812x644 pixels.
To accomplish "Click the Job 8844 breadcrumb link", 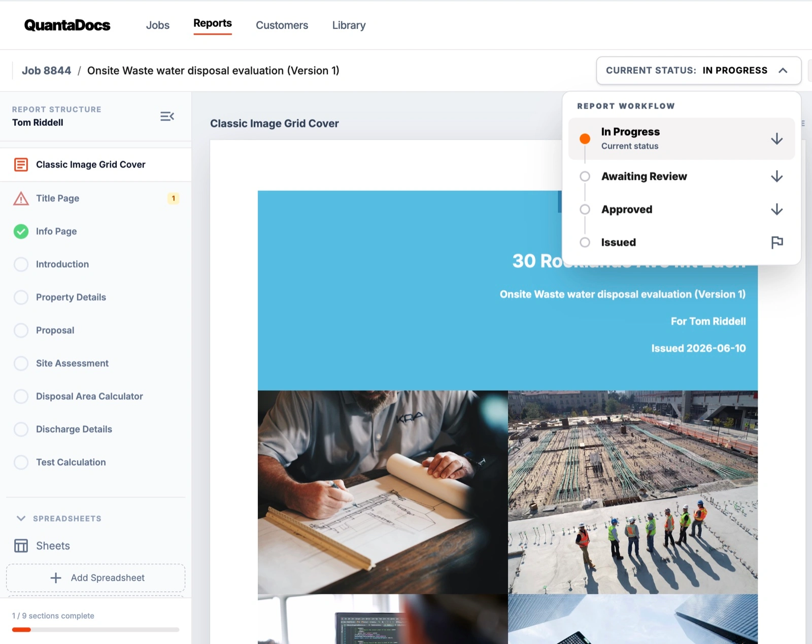I will point(46,71).
